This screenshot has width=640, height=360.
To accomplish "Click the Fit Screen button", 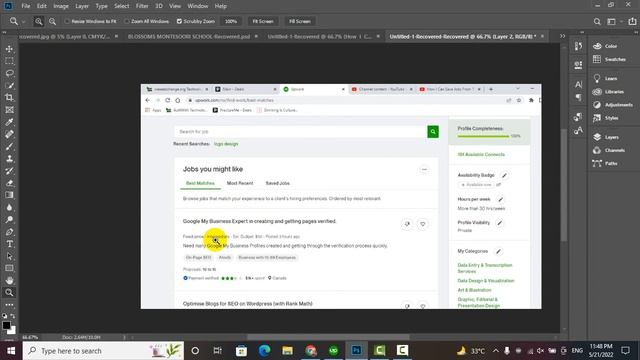I will click(x=263, y=21).
